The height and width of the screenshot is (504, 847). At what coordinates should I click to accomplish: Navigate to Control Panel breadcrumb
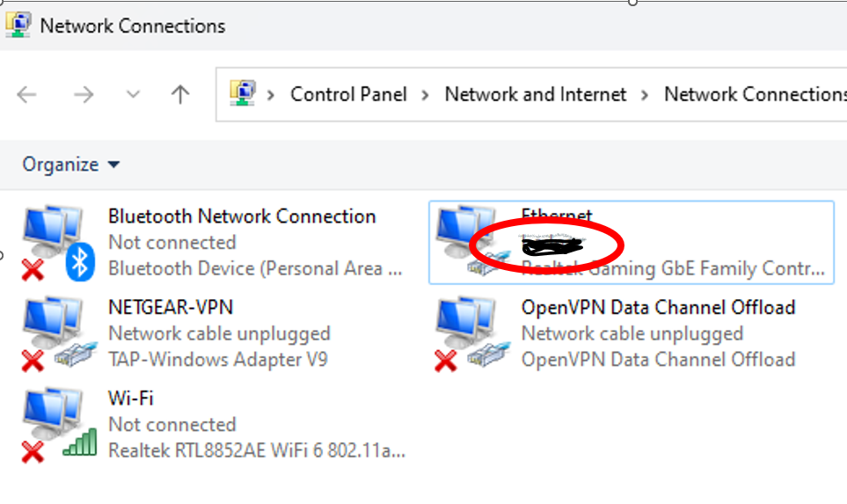[348, 94]
